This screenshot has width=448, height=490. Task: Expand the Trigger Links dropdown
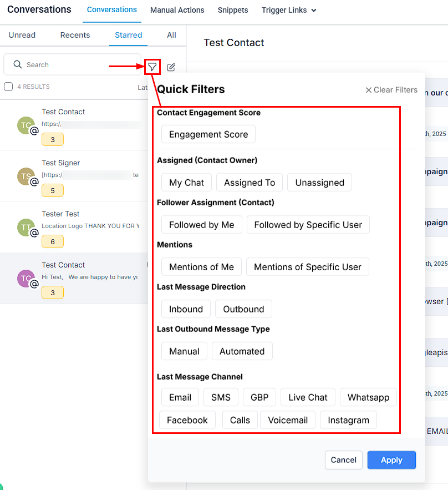click(289, 11)
